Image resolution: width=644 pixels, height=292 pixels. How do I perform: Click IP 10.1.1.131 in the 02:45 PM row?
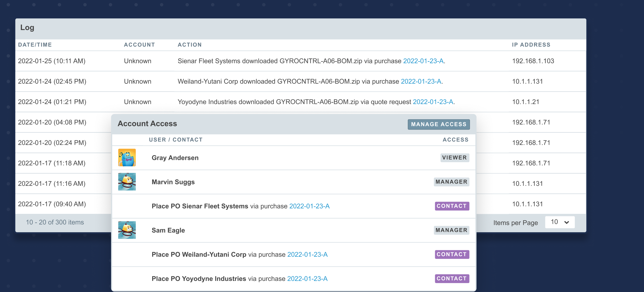pyautogui.click(x=527, y=81)
